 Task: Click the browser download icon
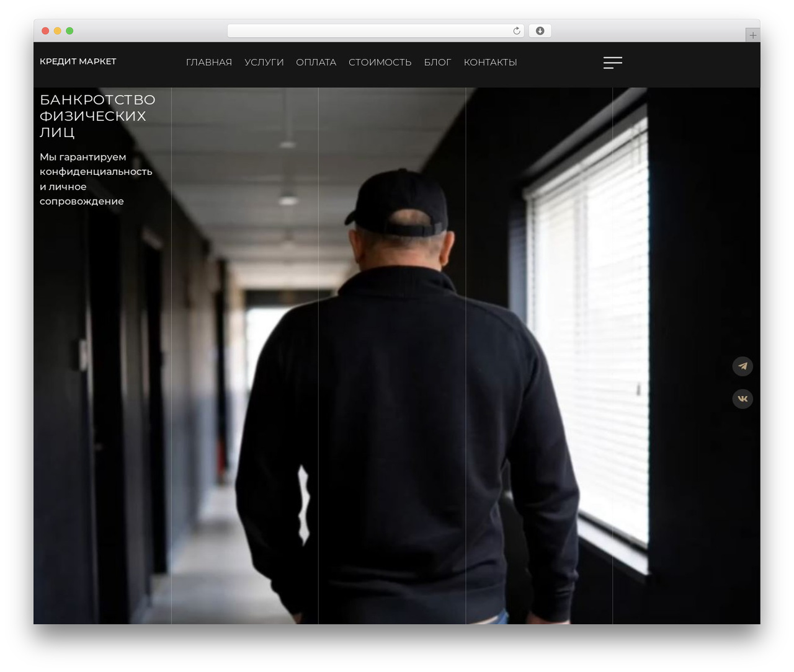(540, 31)
